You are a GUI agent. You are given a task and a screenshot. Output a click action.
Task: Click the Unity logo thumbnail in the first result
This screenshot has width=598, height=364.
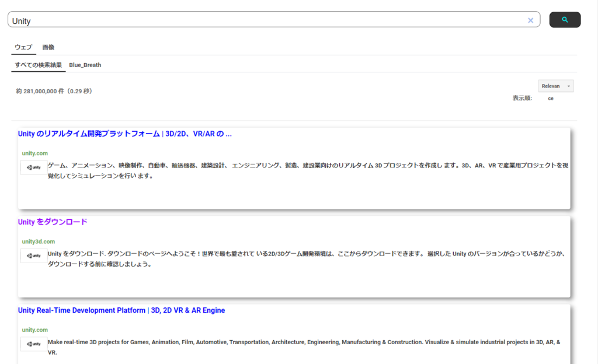click(34, 167)
